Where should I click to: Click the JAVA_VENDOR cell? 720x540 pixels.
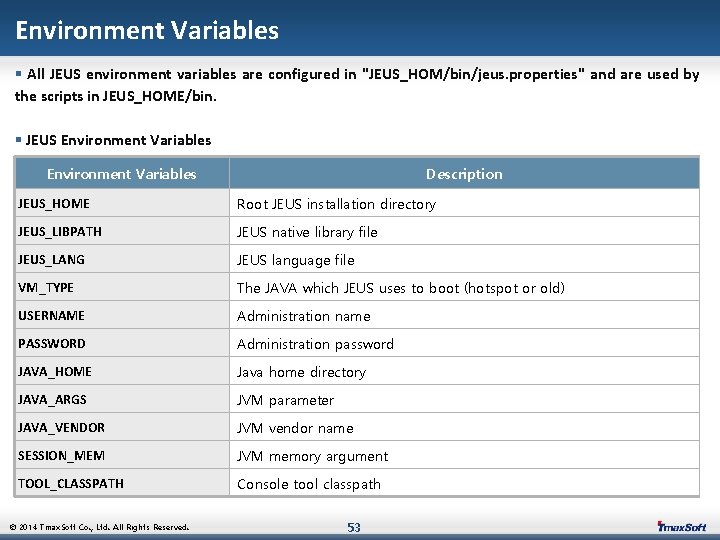point(122,427)
